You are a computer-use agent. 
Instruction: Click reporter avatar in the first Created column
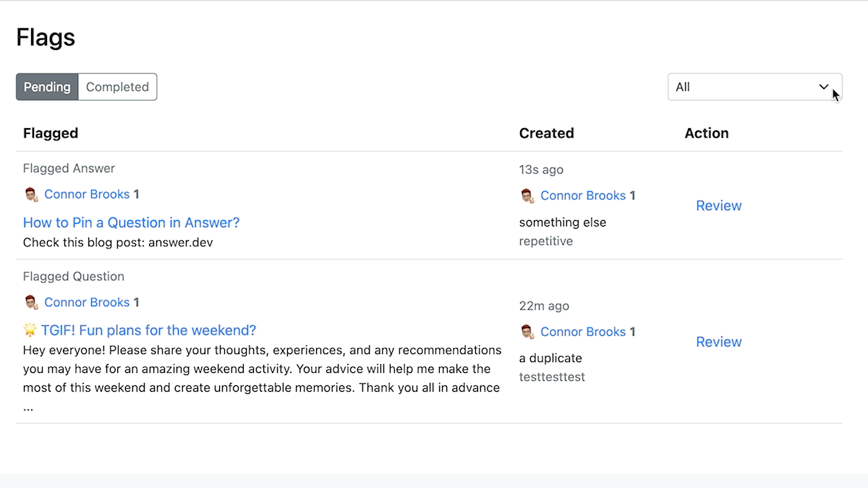point(527,195)
